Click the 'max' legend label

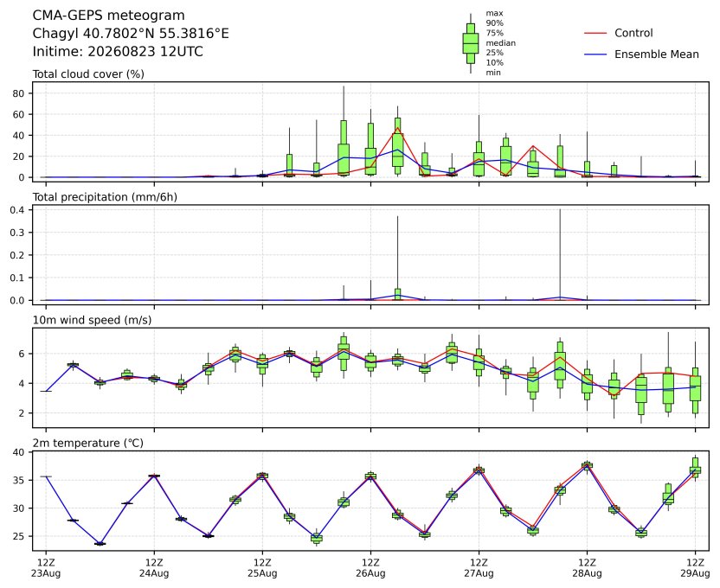pyautogui.click(x=494, y=13)
